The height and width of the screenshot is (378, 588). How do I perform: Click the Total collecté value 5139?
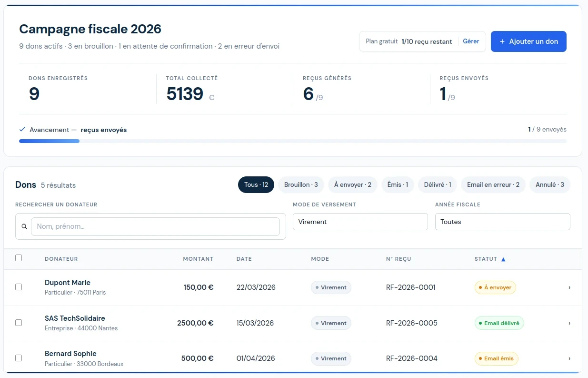point(185,94)
